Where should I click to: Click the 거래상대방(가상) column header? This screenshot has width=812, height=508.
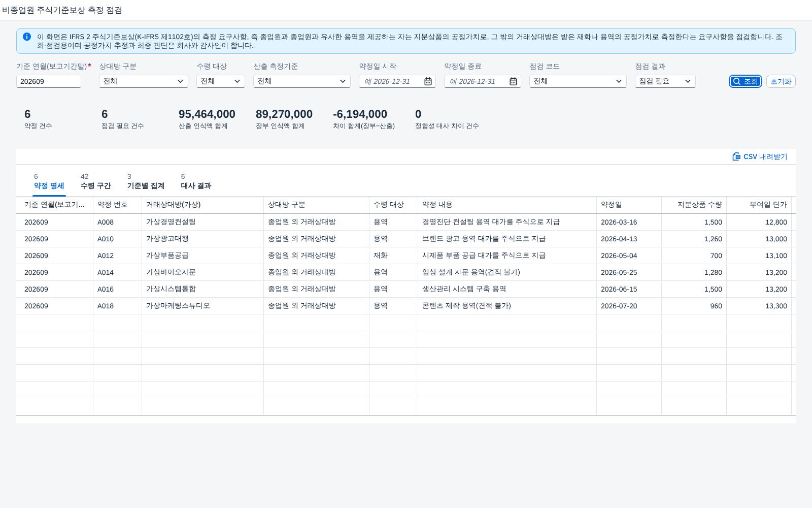202,205
